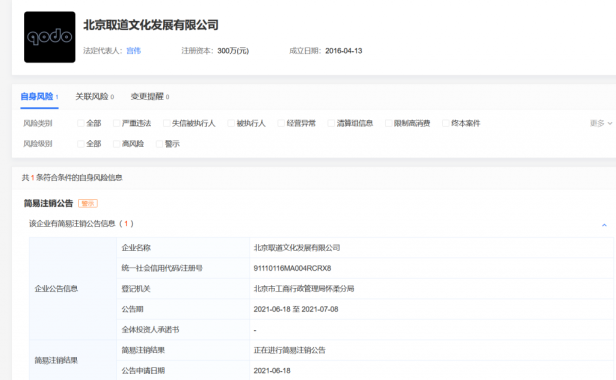
Task: Open legal representative 宫伟 link
Action: (134, 51)
